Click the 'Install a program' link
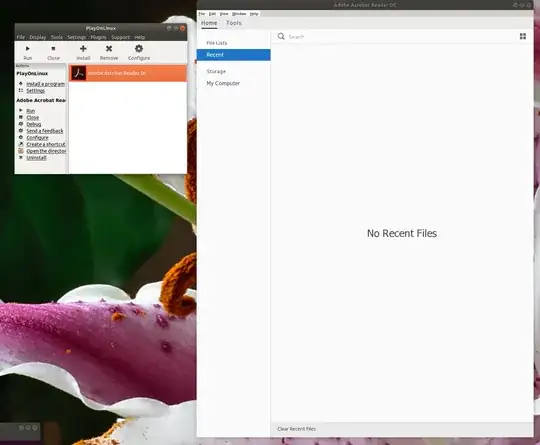Screen dimensions: 540x445 [x=45, y=84]
